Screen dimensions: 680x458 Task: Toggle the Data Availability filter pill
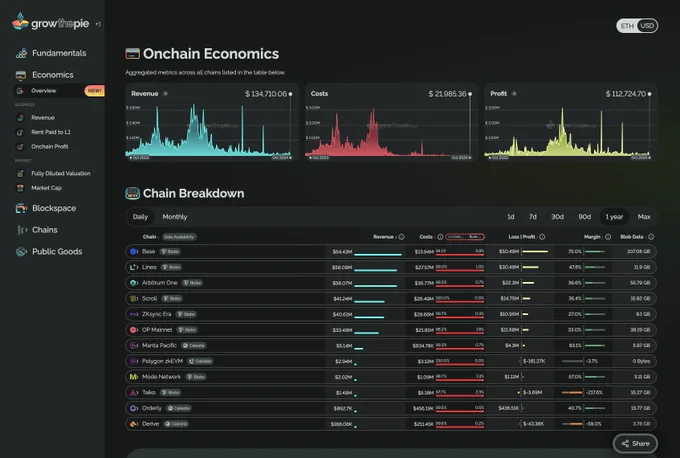[180, 237]
